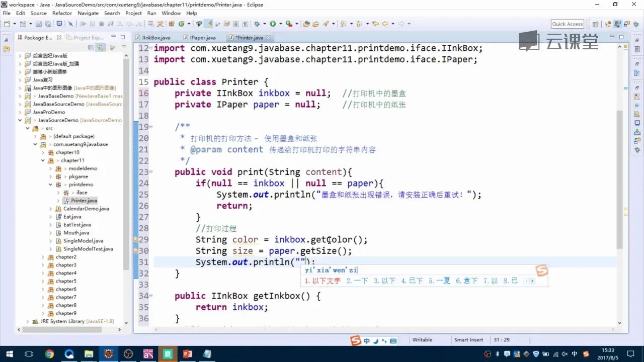Screen dimensions: 644x362
Task: Toggle Show Whitespace Characters pilcrow icon
Action: coord(245,24)
